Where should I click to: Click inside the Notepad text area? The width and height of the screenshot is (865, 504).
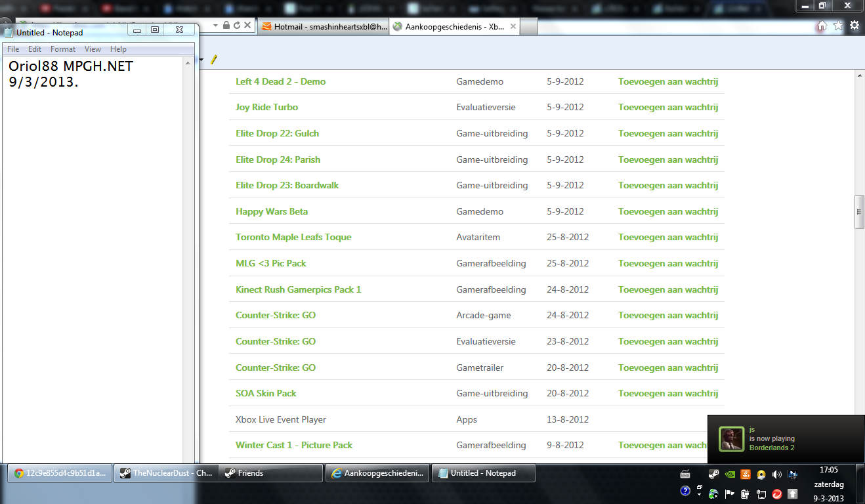click(x=93, y=259)
